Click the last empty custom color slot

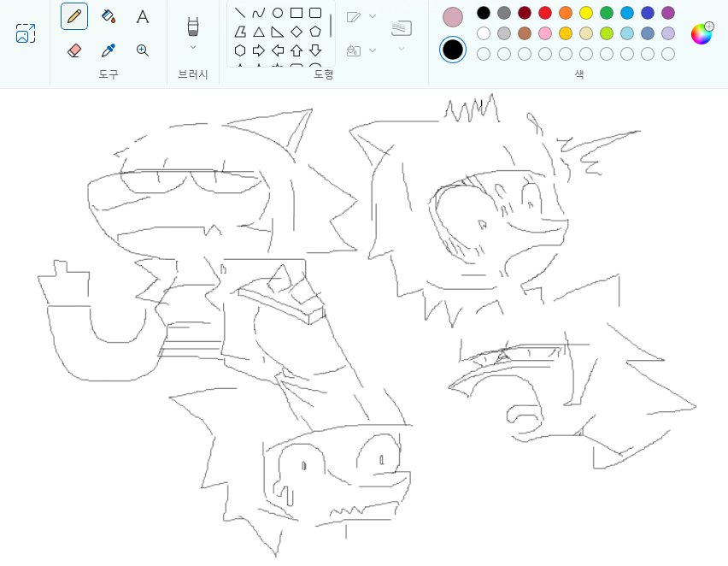[x=668, y=54]
